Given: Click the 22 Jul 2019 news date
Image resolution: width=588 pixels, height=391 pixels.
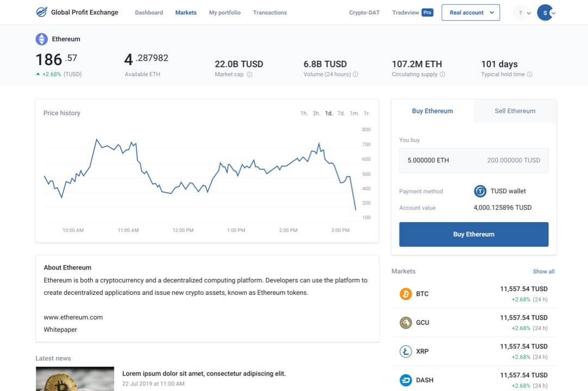Looking at the screenshot, I should 153,383.
